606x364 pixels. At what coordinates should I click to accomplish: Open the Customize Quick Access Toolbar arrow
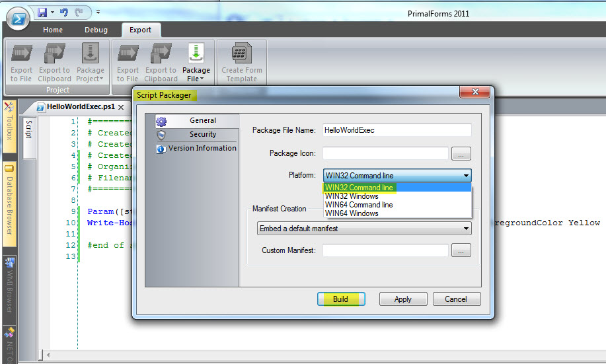pos(98,13)
